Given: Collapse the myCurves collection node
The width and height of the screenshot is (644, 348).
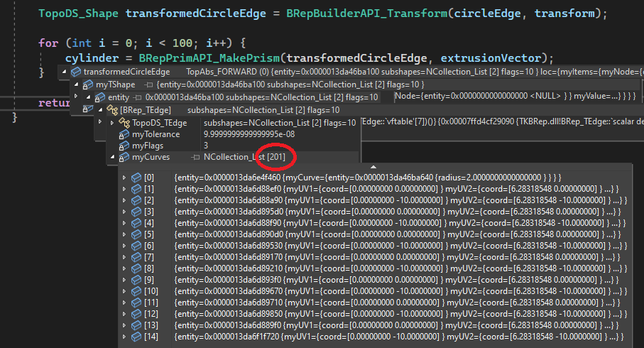Looking at the screenshot, I should (112, 156).
